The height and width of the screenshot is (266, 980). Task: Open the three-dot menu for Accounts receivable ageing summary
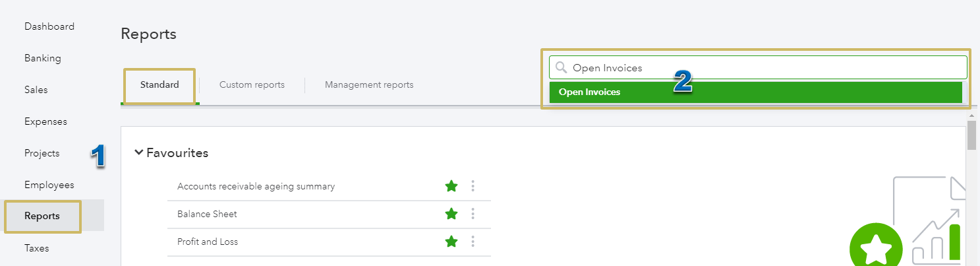[473, 186]
